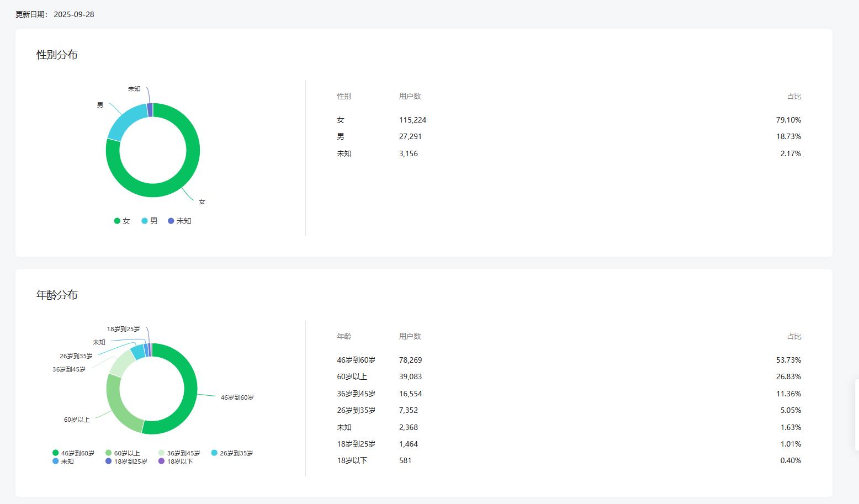Click the user count 27,291
The image size is (859, 504).
411,136
